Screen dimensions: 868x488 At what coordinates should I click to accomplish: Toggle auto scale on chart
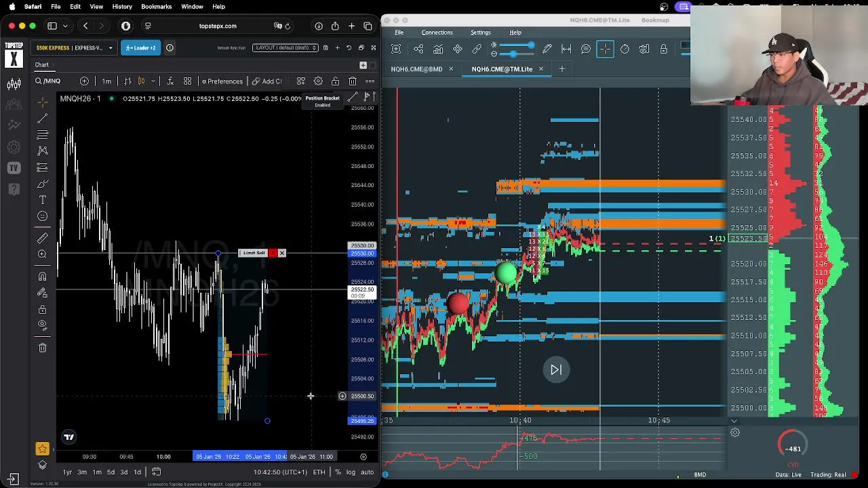[x=367, y=472]
